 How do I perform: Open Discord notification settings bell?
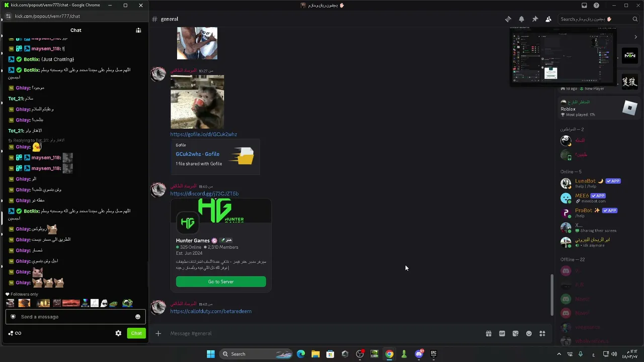pos(522,19)
